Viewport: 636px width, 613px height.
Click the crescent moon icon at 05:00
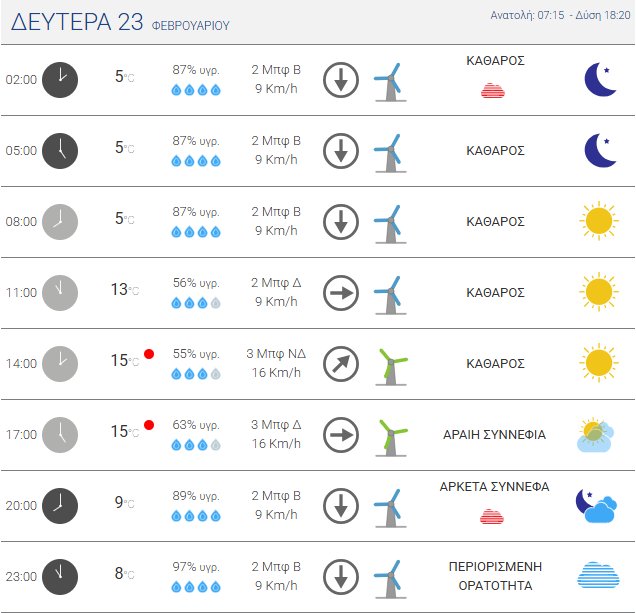coord(600,150)
